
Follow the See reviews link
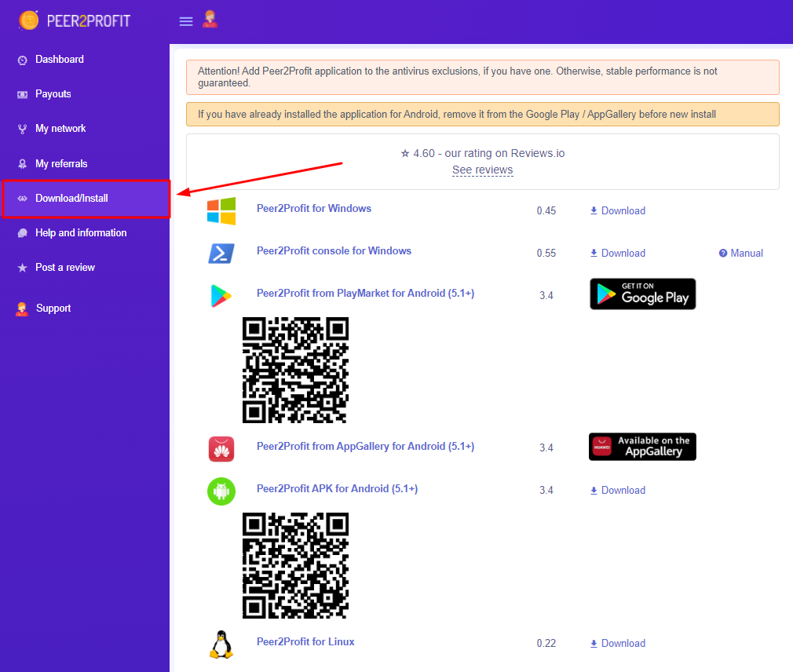coord(483,170)
